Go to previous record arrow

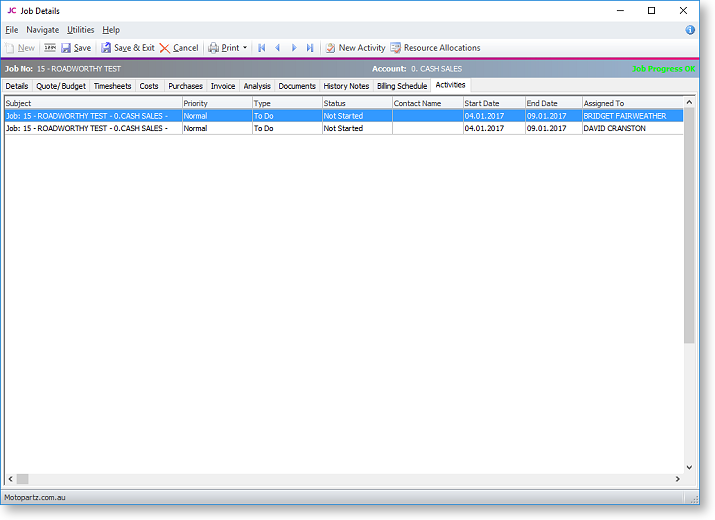point(277,48)
